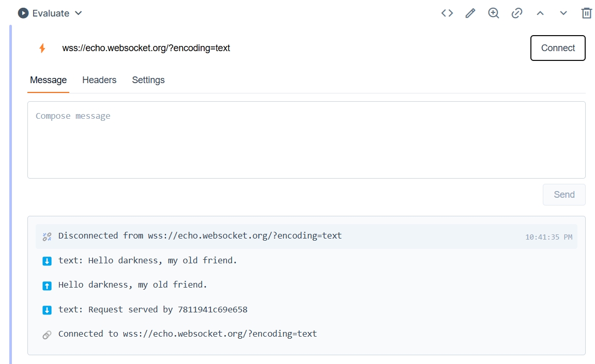595x364 pixels.
Task: Click the magnifier zoom-in icon
Action: (x=494, y=13)
